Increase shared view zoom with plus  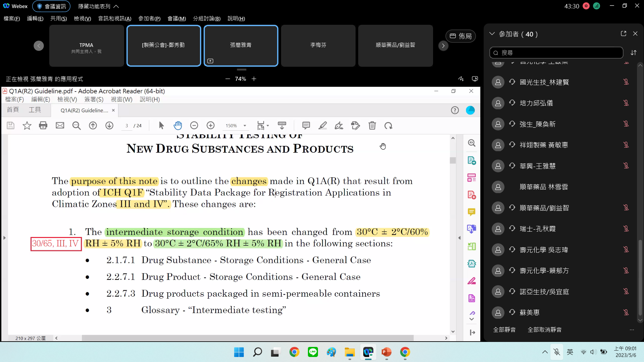click(254, 79)
